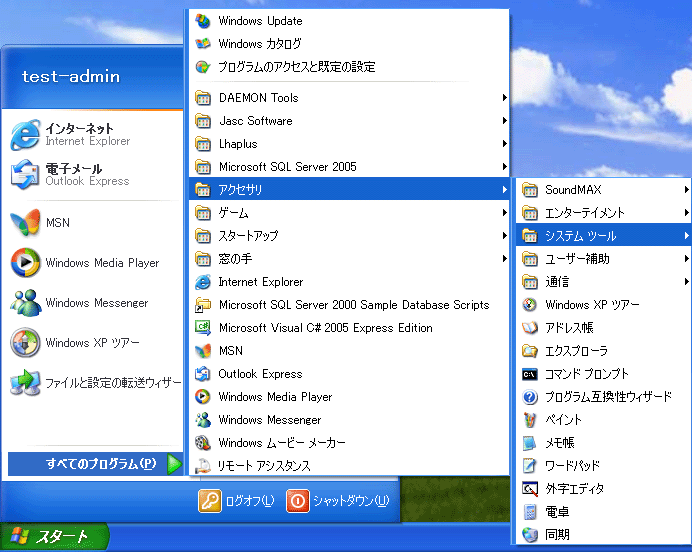Click the Windows Media Player icon in the left pane
Screen dimensions: 692x552
tap(25, 263)
